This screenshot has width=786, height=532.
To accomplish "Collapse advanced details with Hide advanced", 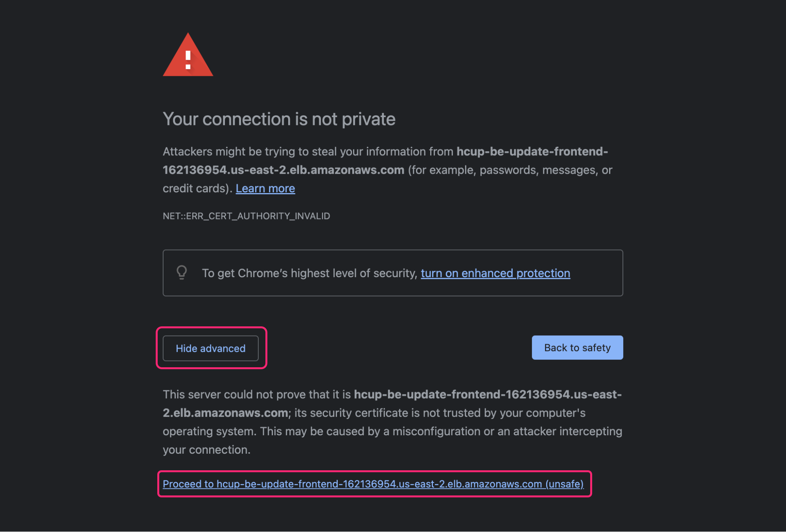I will point(210,348).
